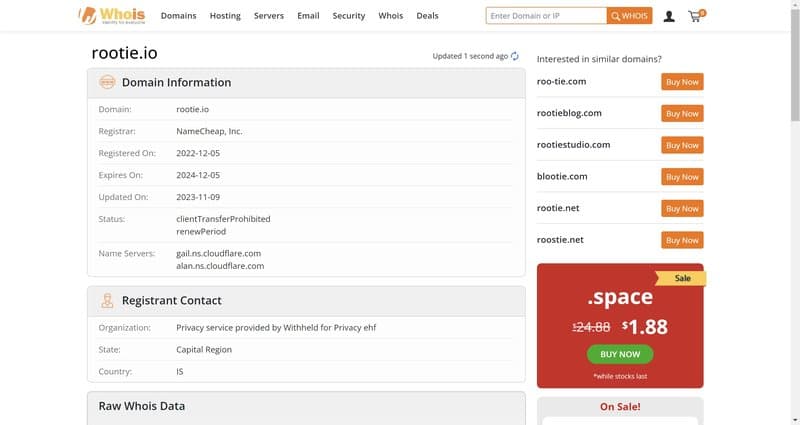Click the refresh icon beside Updated timestamp
The height and width of the screenshot is (425, 800).
click(515, 56)
